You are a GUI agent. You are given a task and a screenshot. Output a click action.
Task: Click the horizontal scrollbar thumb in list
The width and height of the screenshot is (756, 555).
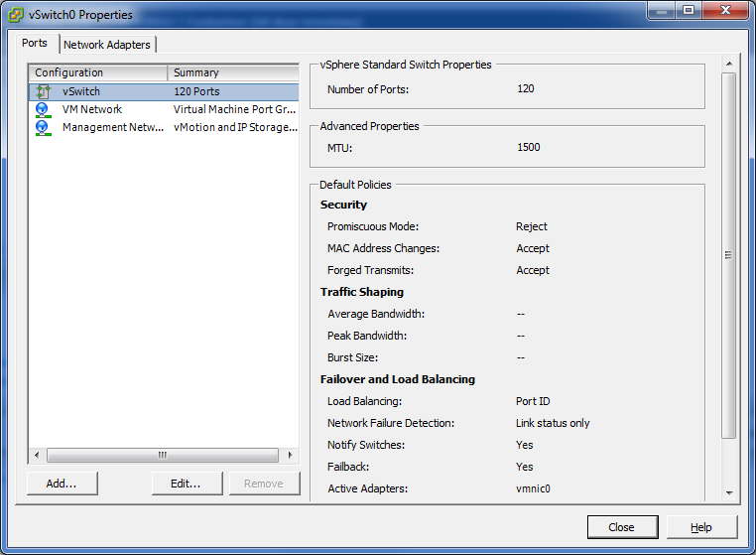[163, 455]
